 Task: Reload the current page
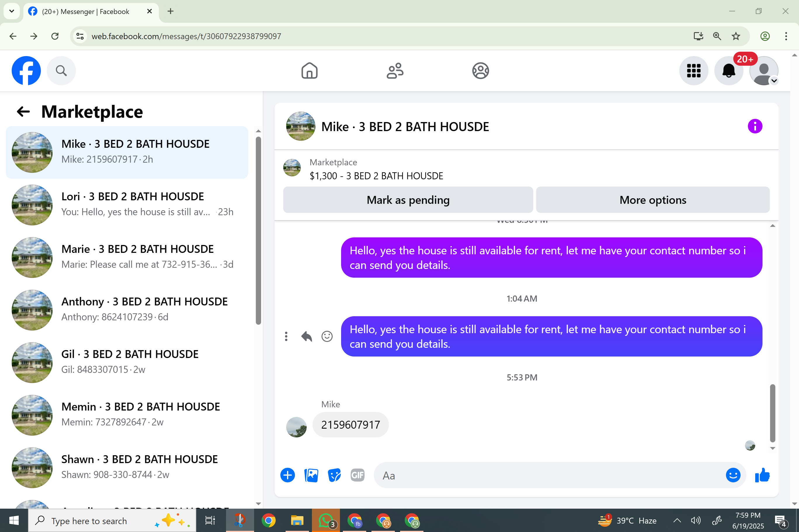55,36
